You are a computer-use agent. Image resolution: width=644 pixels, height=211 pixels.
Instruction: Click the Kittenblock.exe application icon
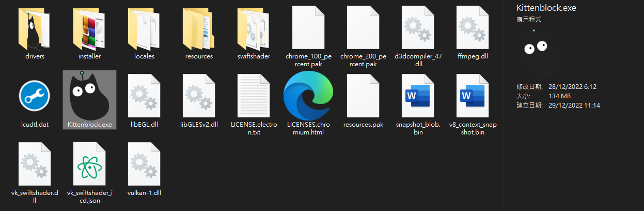click(x=89, y=97)
